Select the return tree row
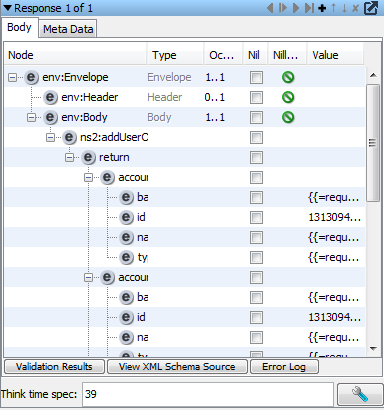 185,157
